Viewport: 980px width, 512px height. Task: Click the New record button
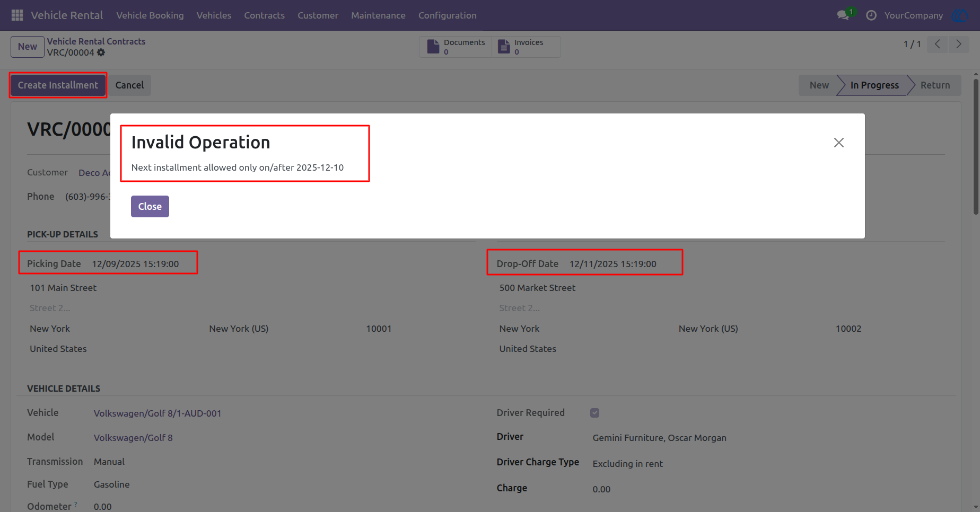(x=28, y=47)
